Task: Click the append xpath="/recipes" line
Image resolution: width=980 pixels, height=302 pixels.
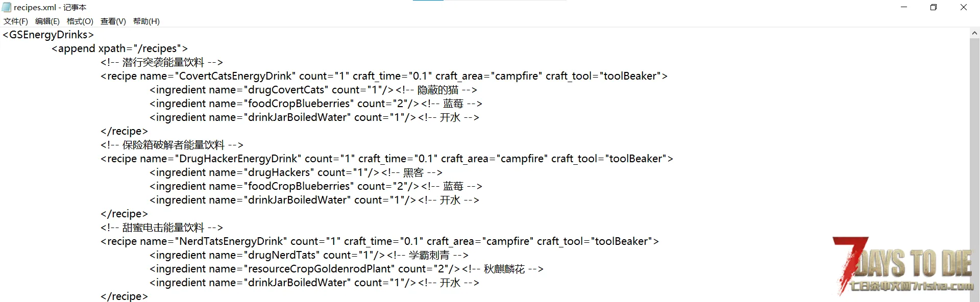Action: click(119, 48)
